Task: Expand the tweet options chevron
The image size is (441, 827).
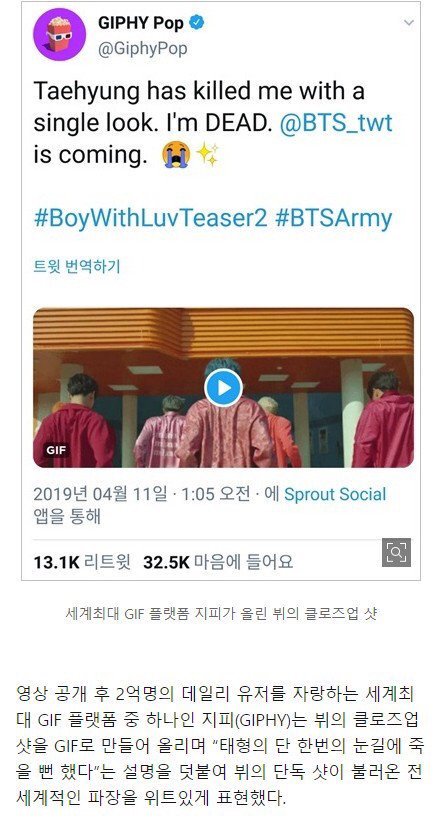Action: (408, 23)
